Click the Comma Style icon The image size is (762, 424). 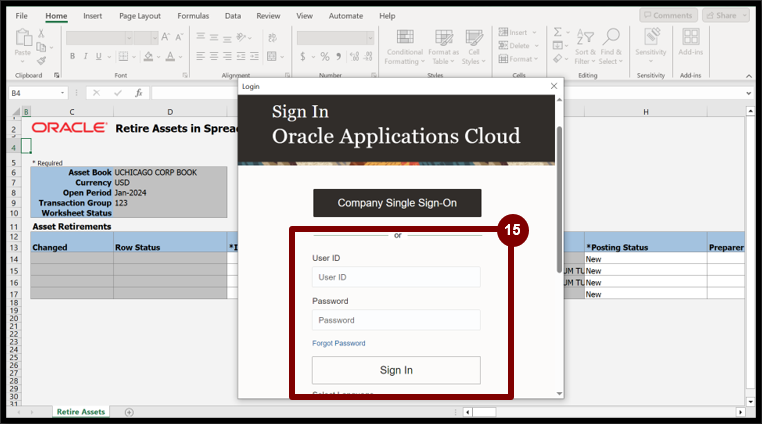339,56
